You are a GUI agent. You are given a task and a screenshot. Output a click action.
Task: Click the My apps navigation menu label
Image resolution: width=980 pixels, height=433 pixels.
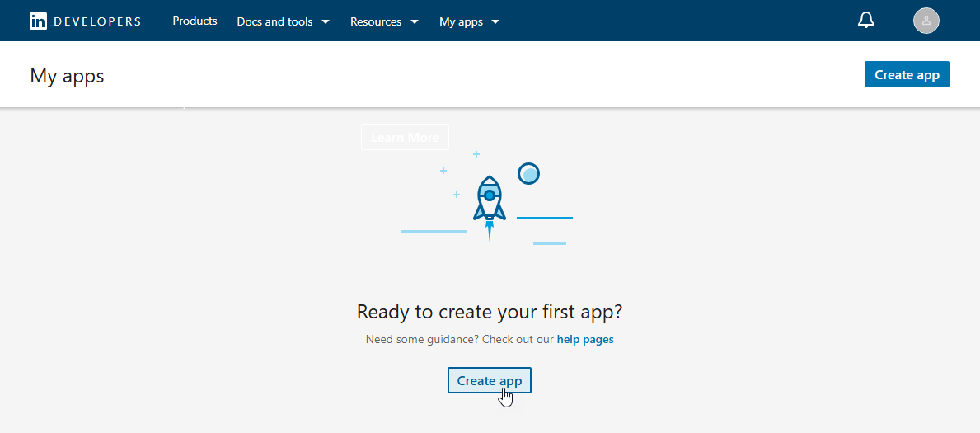coord(461,22)
